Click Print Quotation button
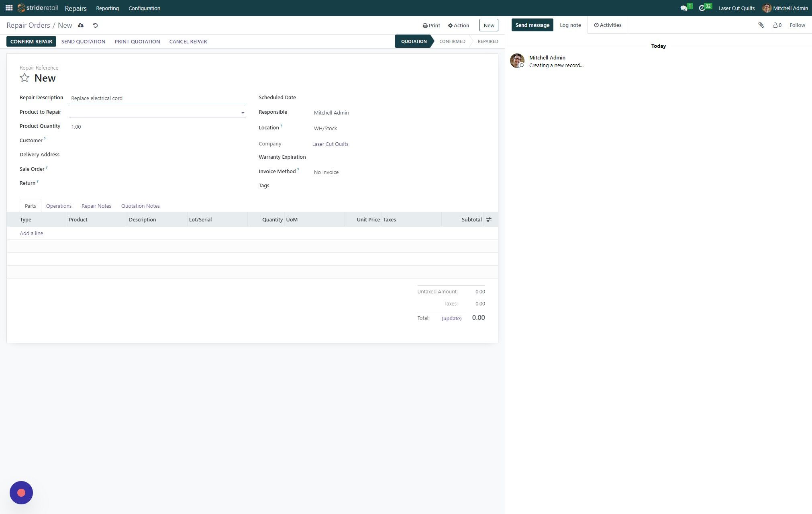The height and width of the screenshot is (514, 812). tap(137, 41)
